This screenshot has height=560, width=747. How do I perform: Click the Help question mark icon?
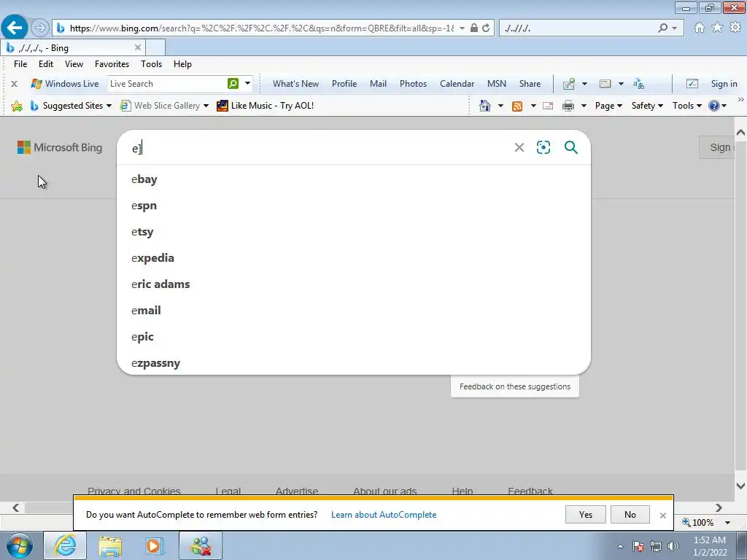713,106
